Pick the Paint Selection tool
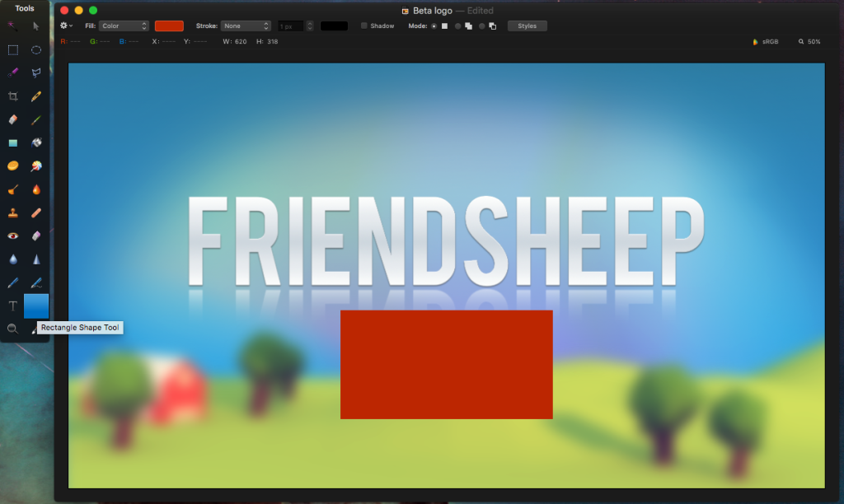Viewport: 844px width, 504px height. tap(13, 72)
